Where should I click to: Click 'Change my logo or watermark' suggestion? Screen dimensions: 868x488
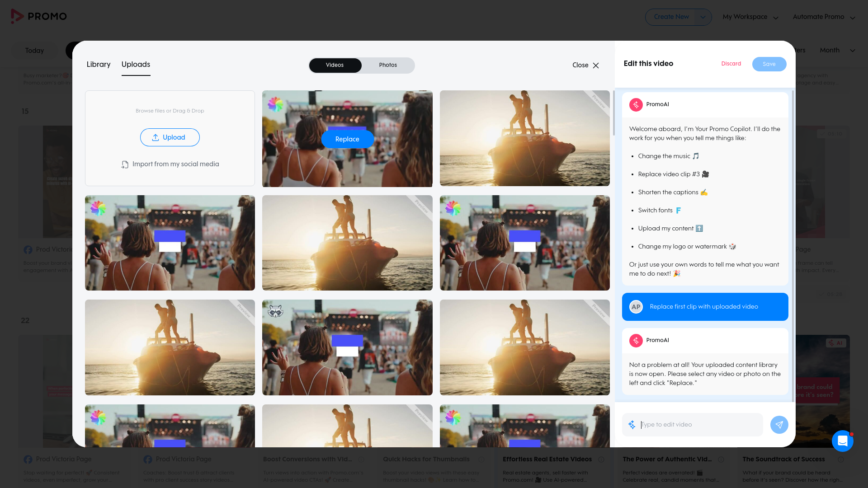687,247
